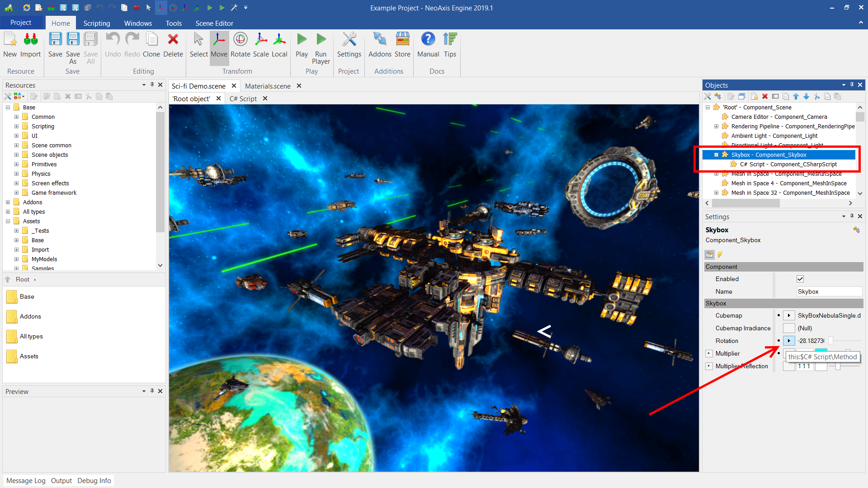
Task: Switch to the Materials.scene tab
Action: coord(268,86)
